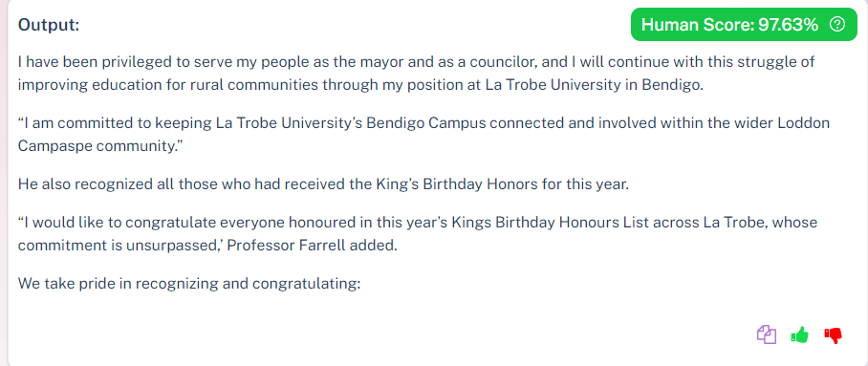Image resolution: width=868 pixels, height=366 pixels.
Task: Select the sentence "He also recognized all those"
Action: [323, 183]
